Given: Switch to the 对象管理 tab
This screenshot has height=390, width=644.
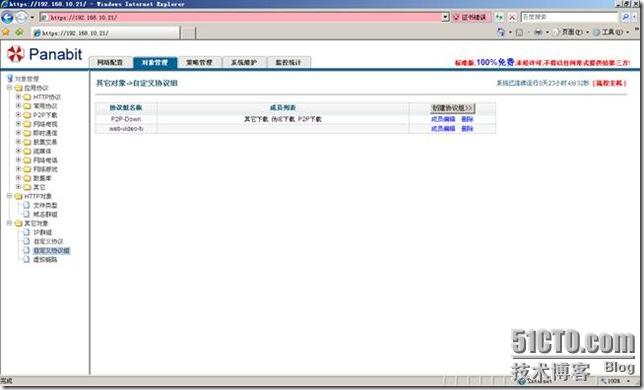Looking at the screenshot, I should tap(155, 62).
